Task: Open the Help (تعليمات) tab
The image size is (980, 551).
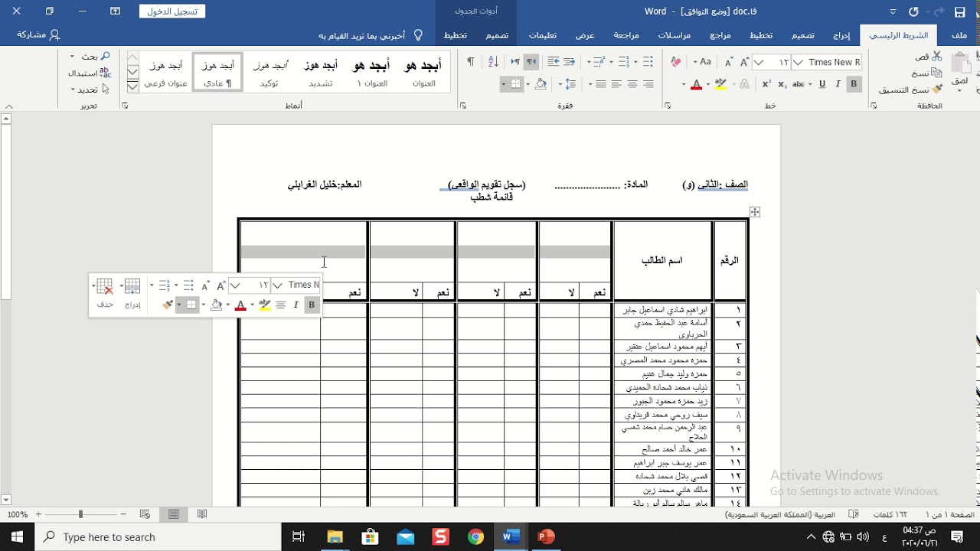Action: (543, 35)
